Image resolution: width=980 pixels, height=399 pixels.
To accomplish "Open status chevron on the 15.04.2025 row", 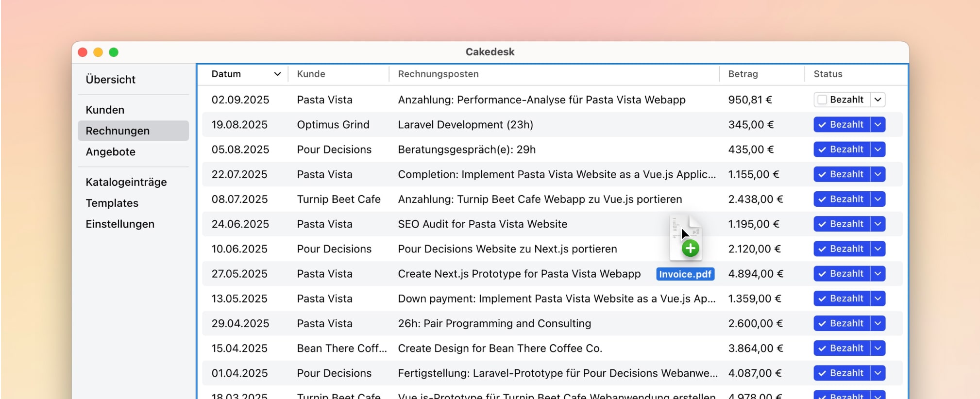I will tap(878, 348).
